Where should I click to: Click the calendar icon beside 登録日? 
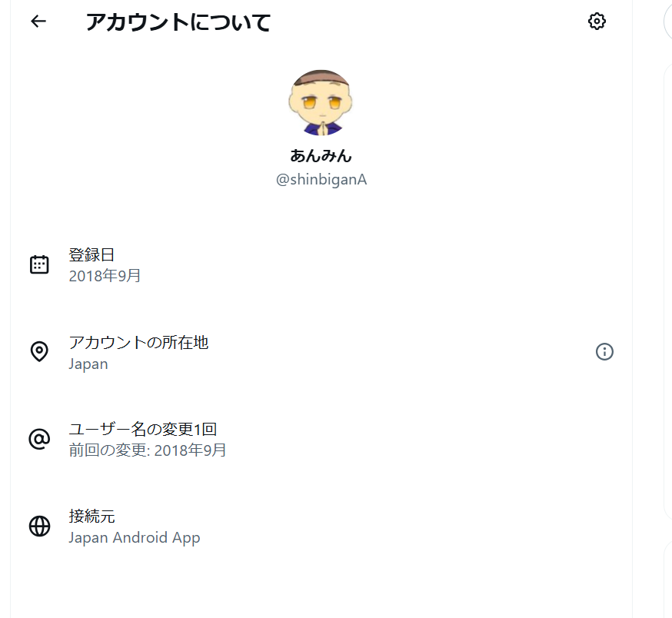click(x=39, y=264)
